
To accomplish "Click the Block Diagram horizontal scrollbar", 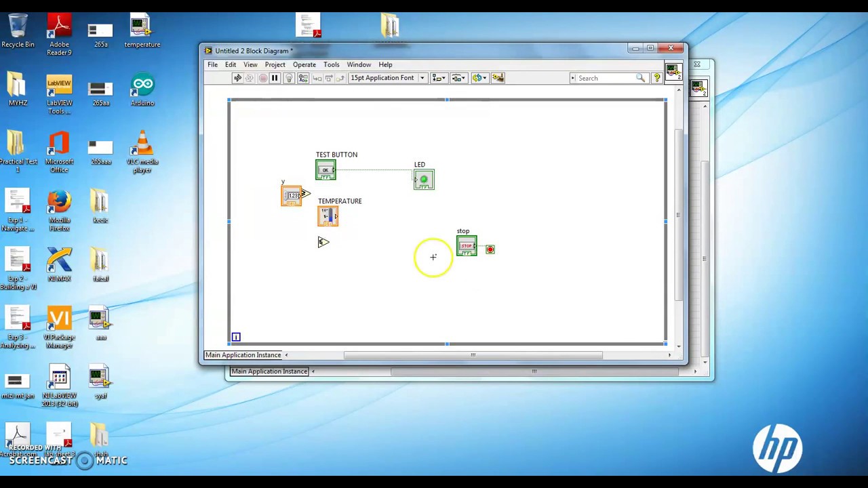I will coord(473,355).
